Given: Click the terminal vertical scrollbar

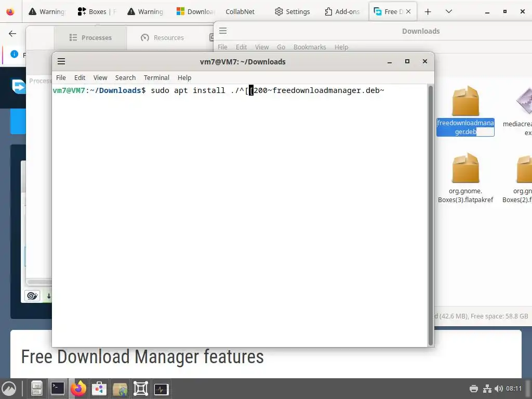Looking at the screenshot, I should coord(431,215).
